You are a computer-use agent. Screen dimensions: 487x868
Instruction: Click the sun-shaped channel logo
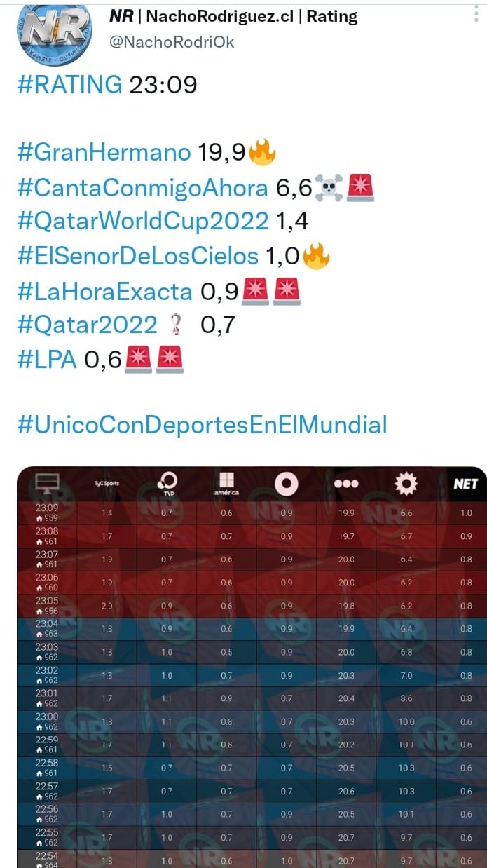406,483
